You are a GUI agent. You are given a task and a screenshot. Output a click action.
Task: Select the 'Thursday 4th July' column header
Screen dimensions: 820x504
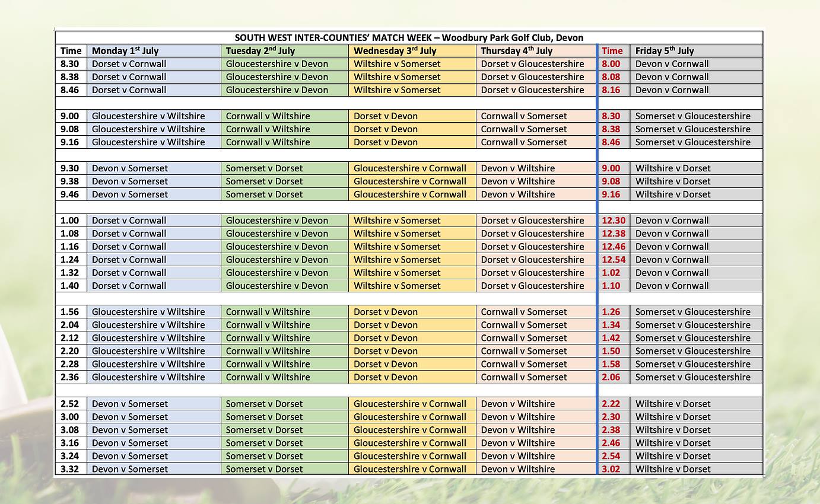(x=536, y=50)
